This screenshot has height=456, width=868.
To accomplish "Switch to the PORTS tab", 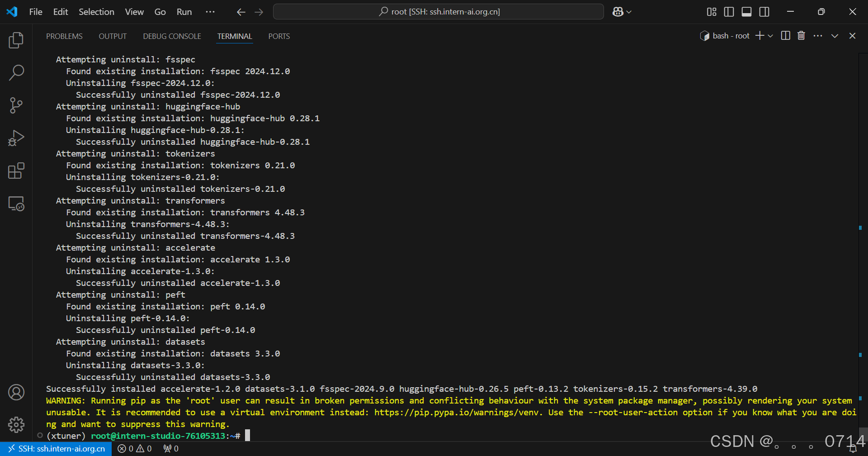I will tap(279, 36).
